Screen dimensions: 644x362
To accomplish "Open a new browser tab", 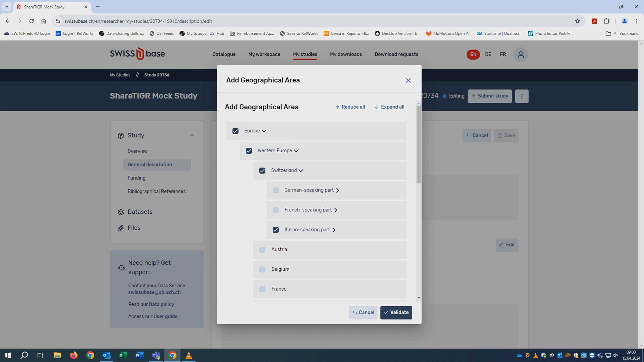I will point(98,7).
